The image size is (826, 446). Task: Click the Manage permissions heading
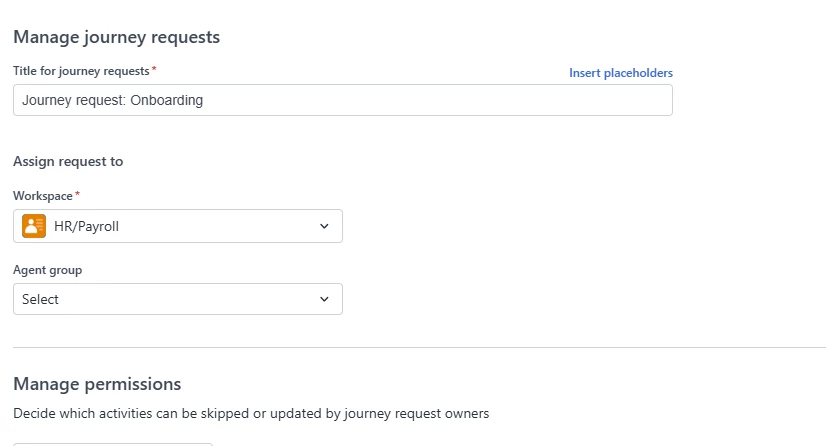pos(97,384)
